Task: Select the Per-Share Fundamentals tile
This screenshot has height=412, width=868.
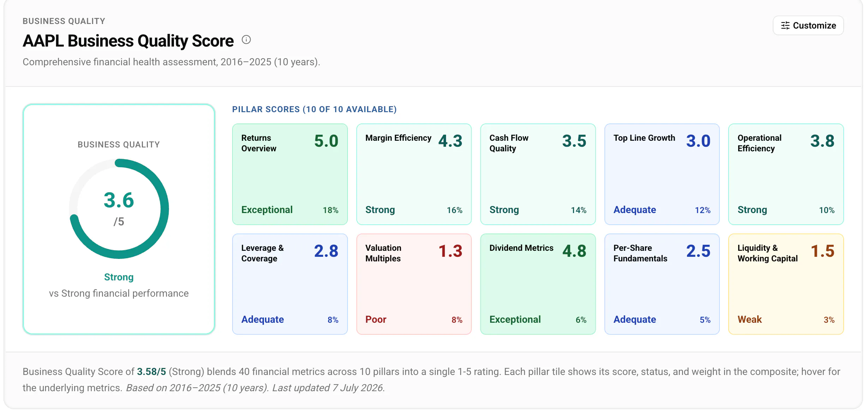Action: [662, 284]
